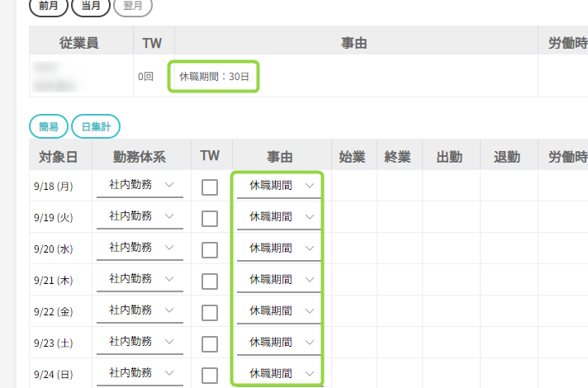Tick the TW checkbox for 9/24 (日)

(210, 375)
